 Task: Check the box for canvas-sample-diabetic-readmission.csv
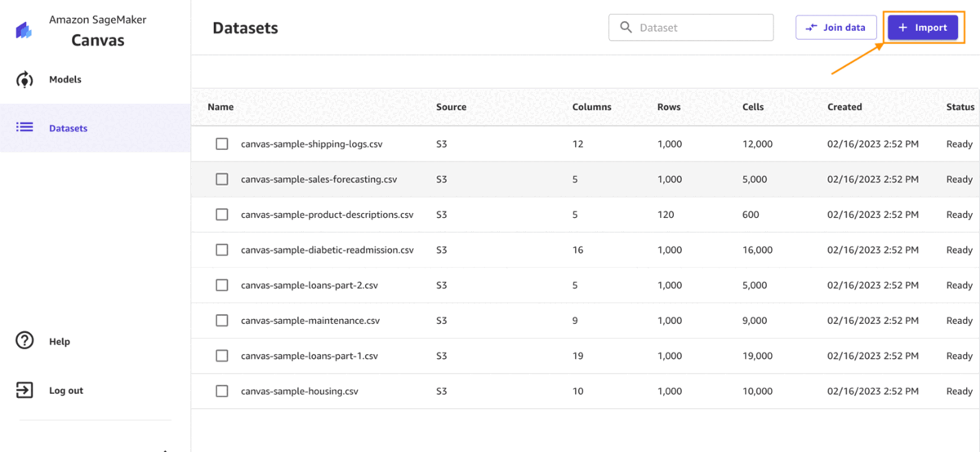[x=222, y=250]
